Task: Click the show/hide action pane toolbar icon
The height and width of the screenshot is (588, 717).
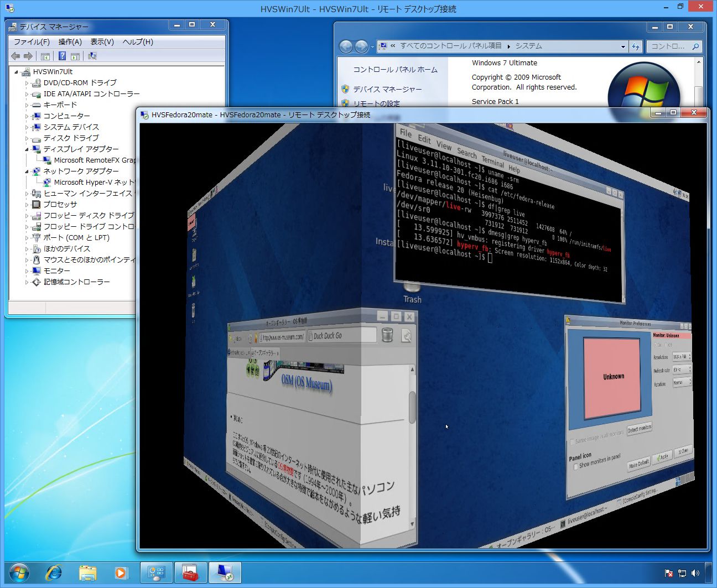Action: pyautogui.click(x=75, y=56)
